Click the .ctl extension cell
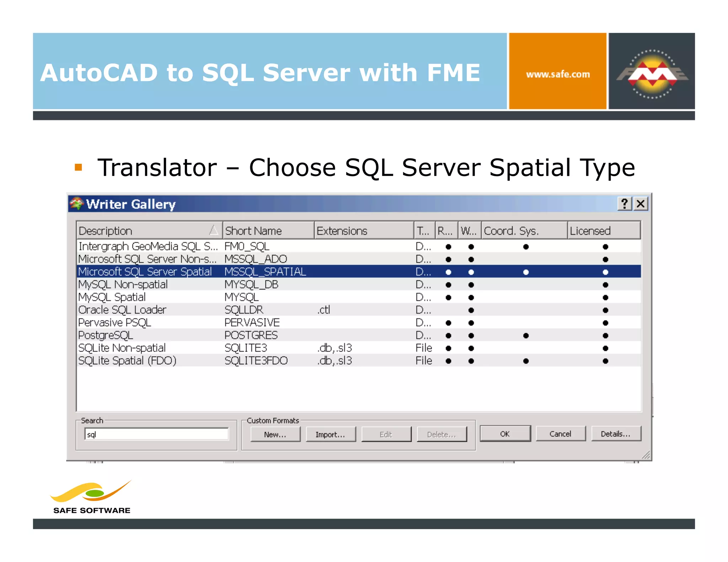Screen dimensions: 728x562 [x=323, y=310]
